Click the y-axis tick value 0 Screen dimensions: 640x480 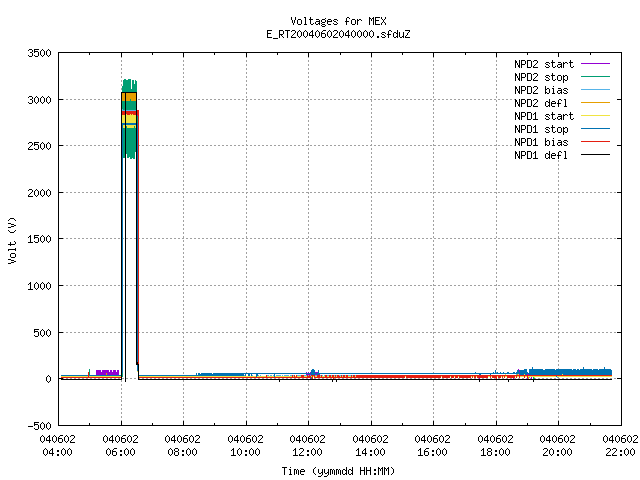49,379
